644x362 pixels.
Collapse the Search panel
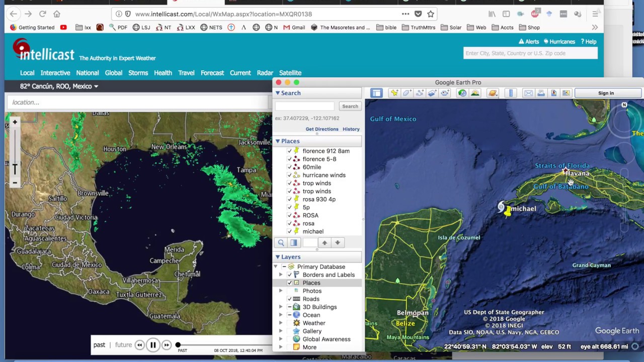(x=277, y=93)
